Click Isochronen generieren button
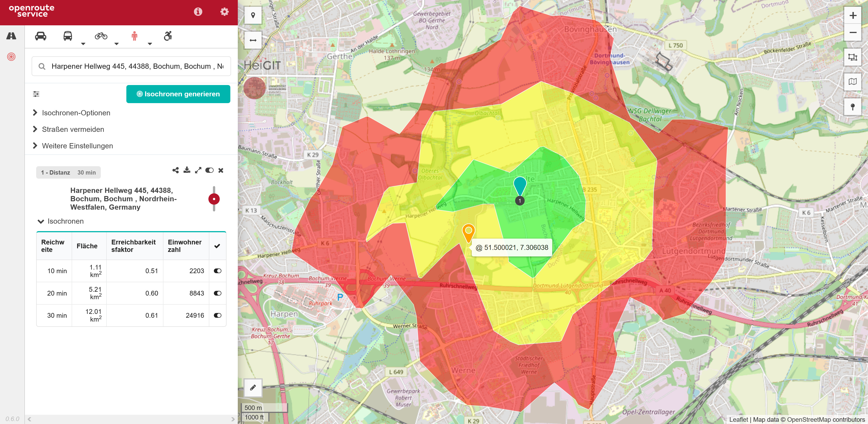 (178, 94)
